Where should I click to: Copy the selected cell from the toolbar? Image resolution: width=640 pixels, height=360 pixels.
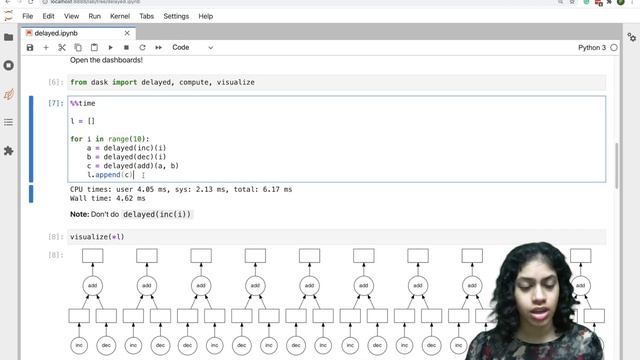[78, 48]
